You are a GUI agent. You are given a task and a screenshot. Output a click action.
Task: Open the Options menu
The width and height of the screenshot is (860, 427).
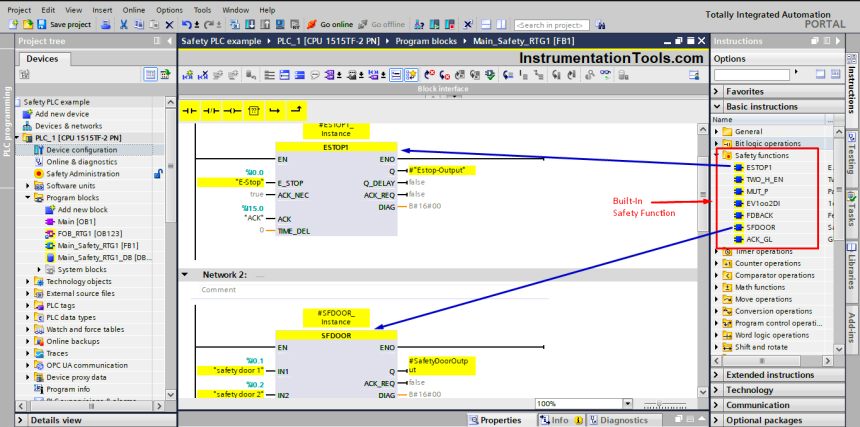pos(169,10)
